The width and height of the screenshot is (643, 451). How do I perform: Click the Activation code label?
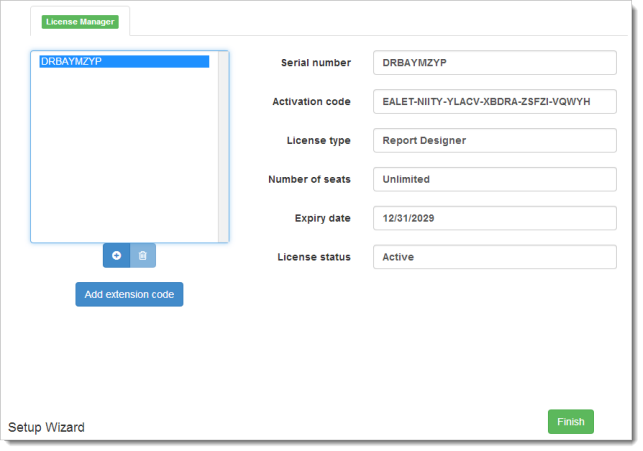coord(311,102)
